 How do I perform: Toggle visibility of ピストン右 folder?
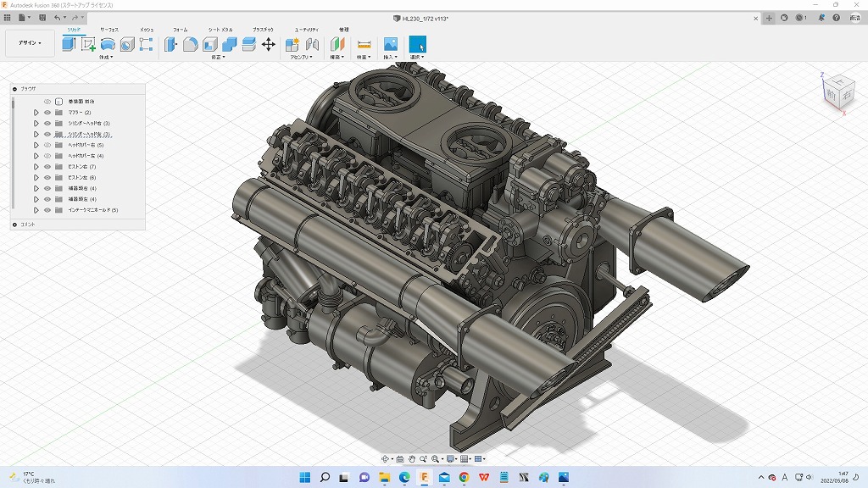click(47, 167)
